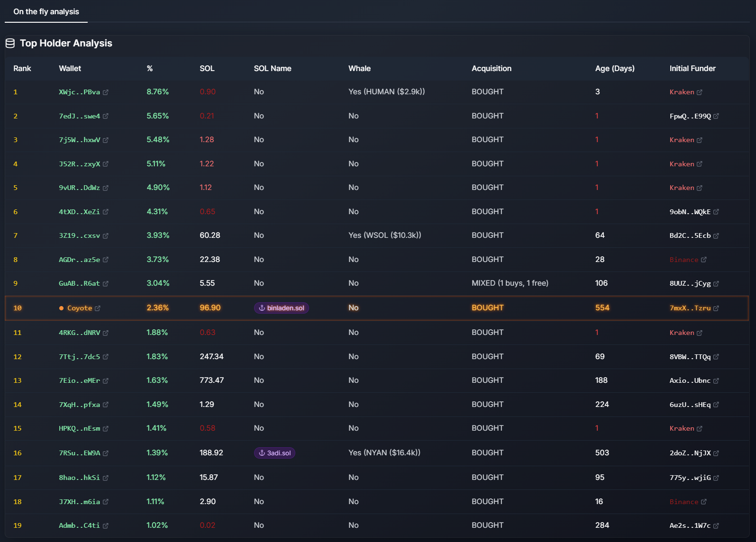Click the Initial Funder column header

tap(692, 69)
